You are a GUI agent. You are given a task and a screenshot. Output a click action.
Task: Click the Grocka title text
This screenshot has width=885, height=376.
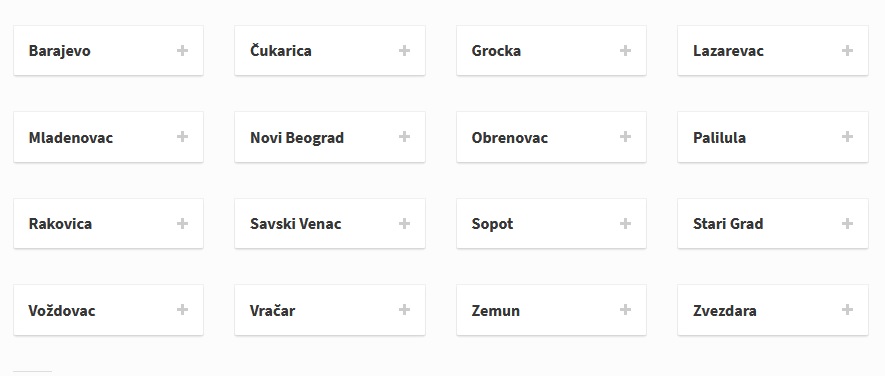[x=496, y=51]
